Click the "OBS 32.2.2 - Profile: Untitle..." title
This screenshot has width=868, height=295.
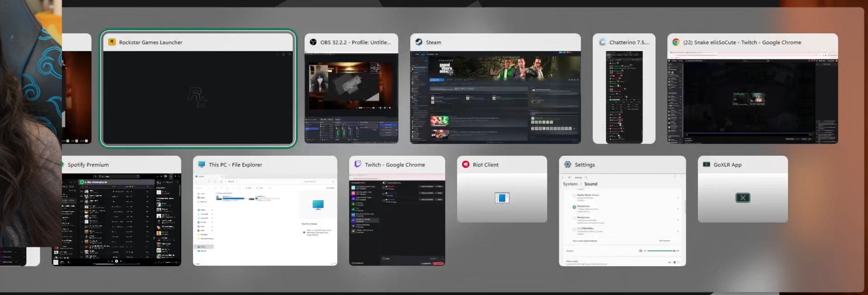click(x=355, y=42)
